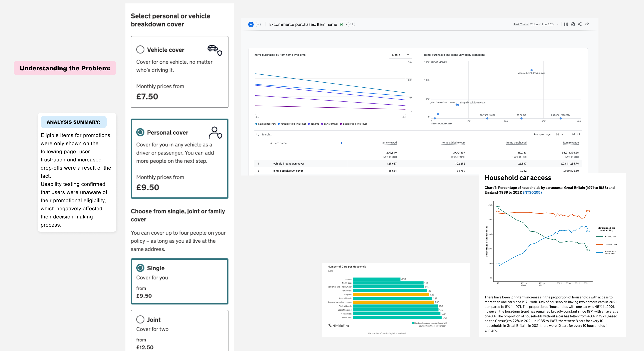Click the share report icon

click(580, 24)
